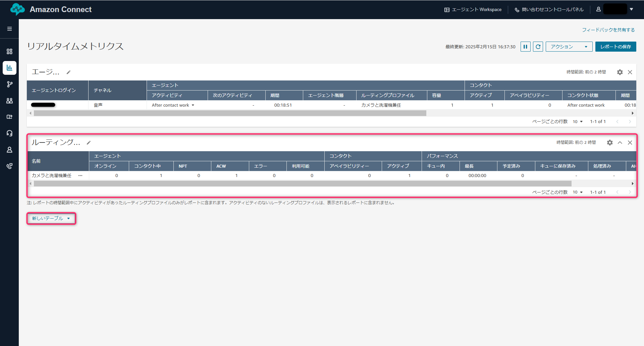The width and height of the screenshot is (644, 346).
Task: Open エージェント Workspace from header
Action: point(473,9)
